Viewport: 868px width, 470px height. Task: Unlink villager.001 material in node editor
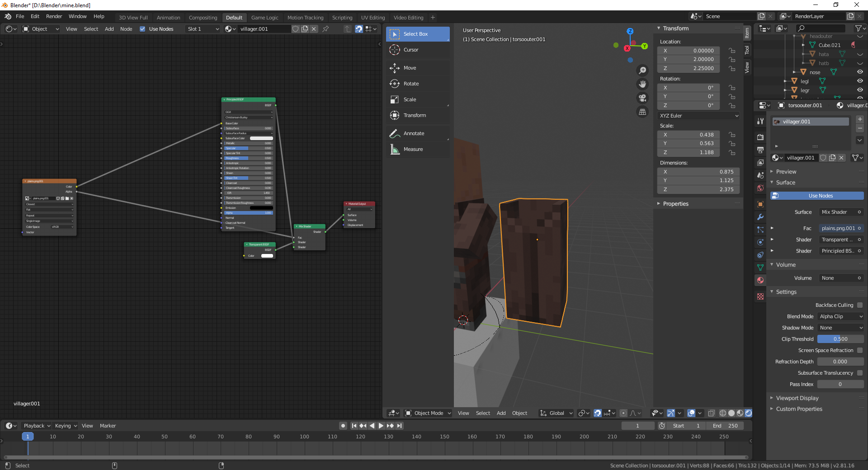click(x=314, y=29)
